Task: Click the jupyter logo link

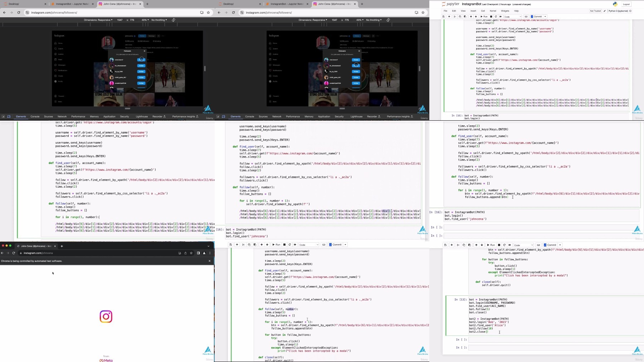Action: (451, 4)
